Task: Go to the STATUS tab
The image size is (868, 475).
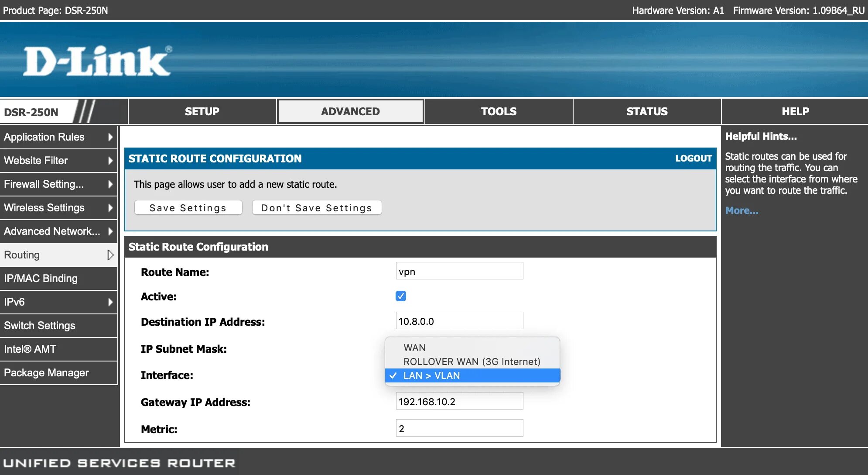Action: (x=647, y=111)
